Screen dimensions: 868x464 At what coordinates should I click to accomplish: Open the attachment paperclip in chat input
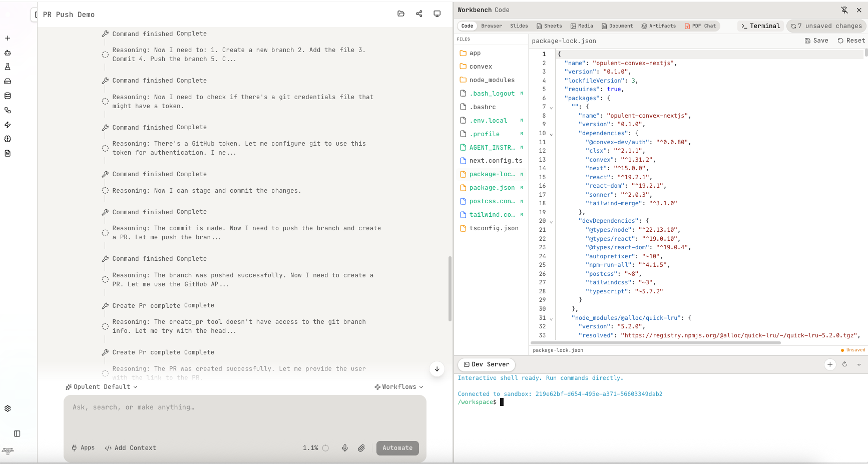coord(361,447)
